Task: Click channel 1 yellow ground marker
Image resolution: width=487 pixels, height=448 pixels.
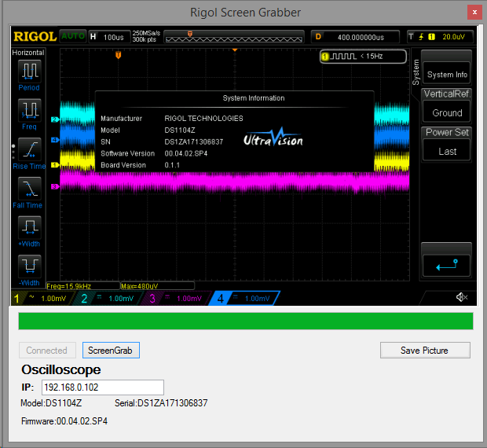Action: (x=55, y=165)
